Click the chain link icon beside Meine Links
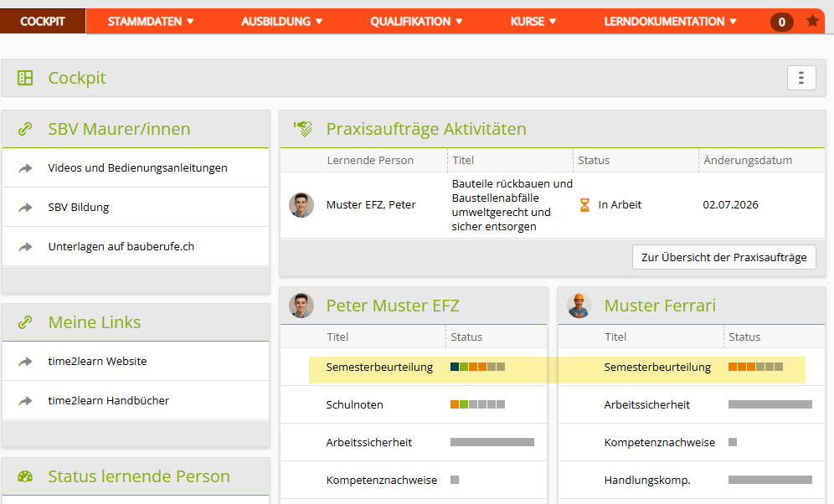The height and width of the screenshot is (504, 834). [25, 322]
